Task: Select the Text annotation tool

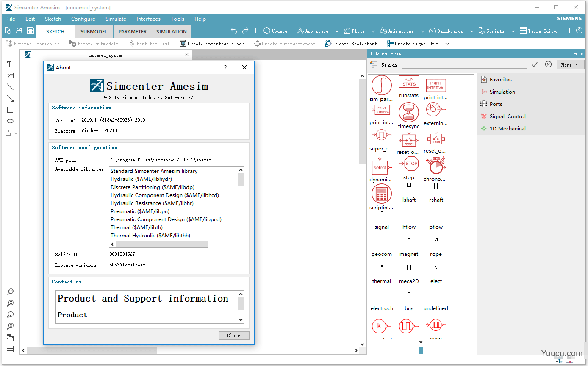Action: [10, 64]
